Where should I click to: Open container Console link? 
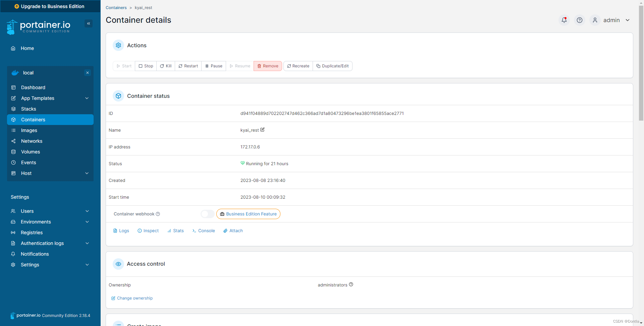point(204,231)
